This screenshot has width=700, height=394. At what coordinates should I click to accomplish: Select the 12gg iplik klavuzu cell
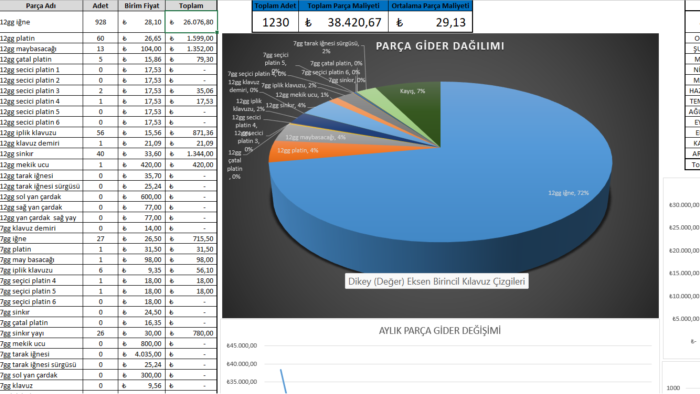(41, 133)
